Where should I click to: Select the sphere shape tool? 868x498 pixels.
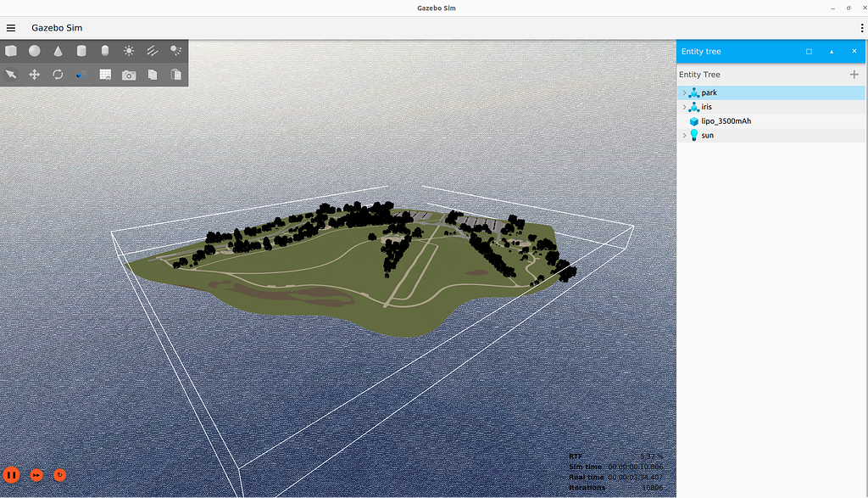(x=35, y=51)
